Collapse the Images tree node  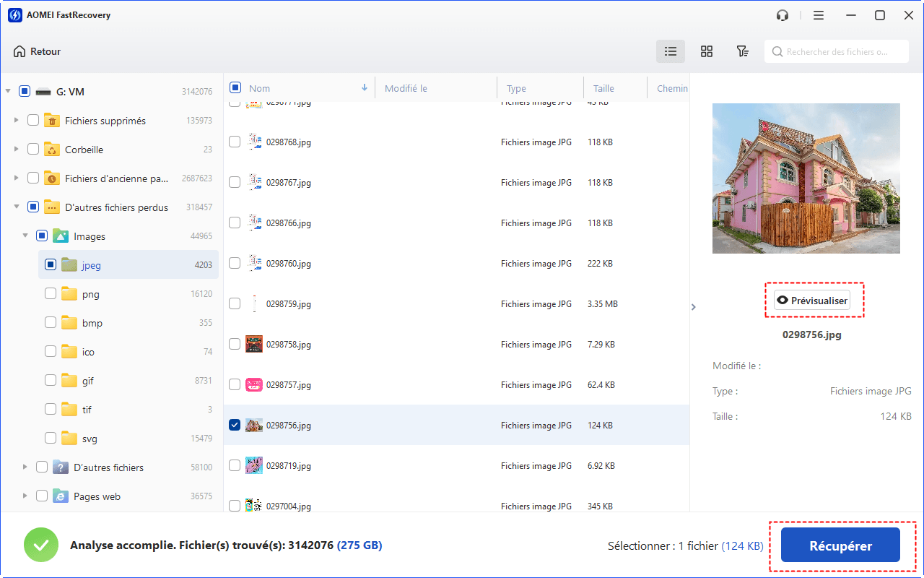click(25, 236)
